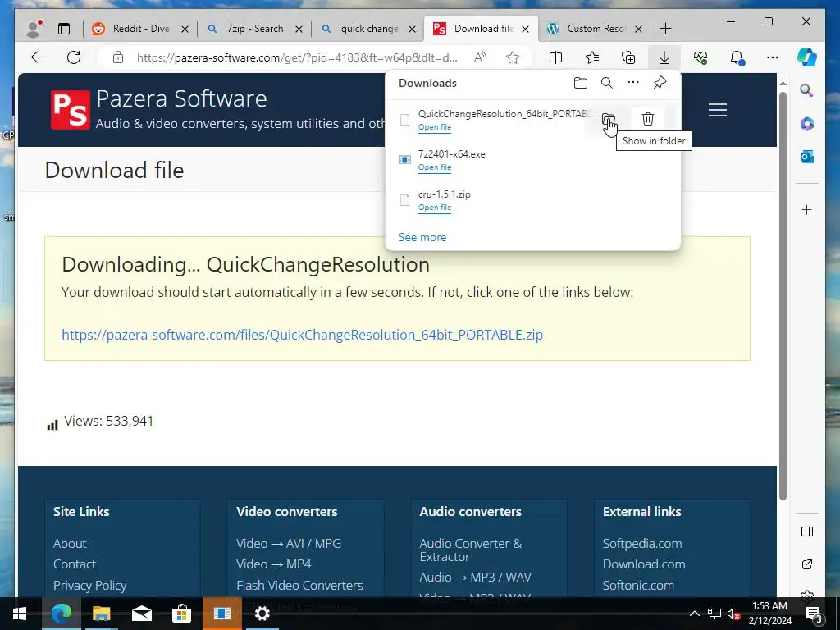Image resolution: width=840 pixels, height=630 pixels.
Task: Open Outlook in Edge sidebar
Action: point(807,157)
